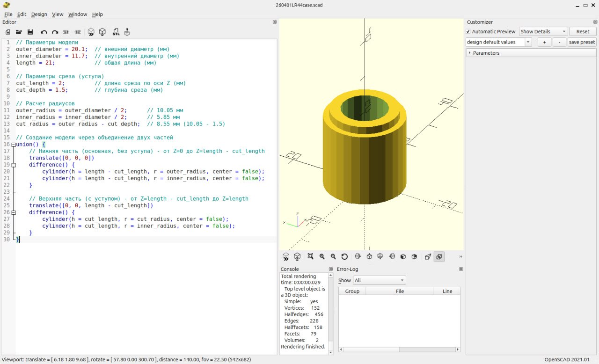Viewport: 599px width, 364px height.
Task: Toggle orthogonal projection in the viewport toolbar
Action: pos(439,256)
